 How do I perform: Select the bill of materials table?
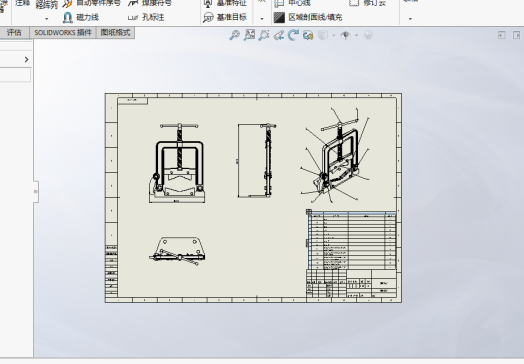pyautogui.click(x=352, y=240)
